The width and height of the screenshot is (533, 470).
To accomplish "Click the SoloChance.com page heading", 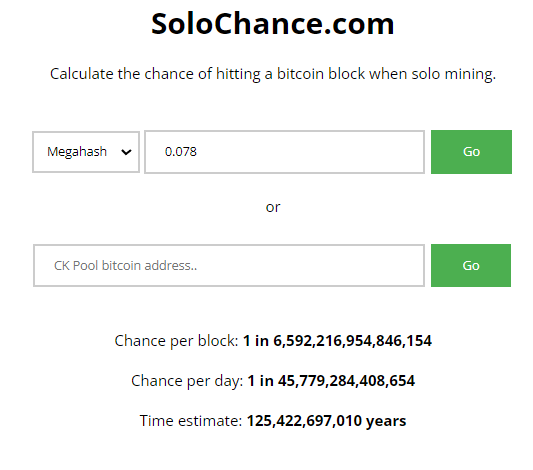I will 273,24.
